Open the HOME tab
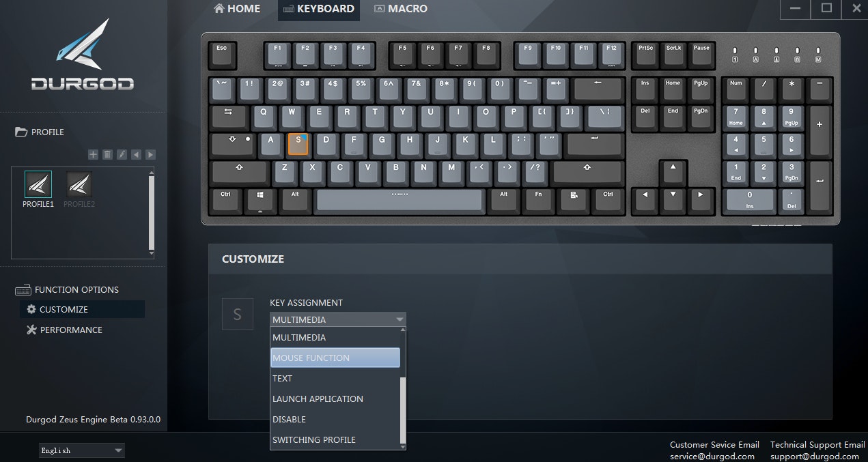Screen dimensions: 868x462 point(237,9)
